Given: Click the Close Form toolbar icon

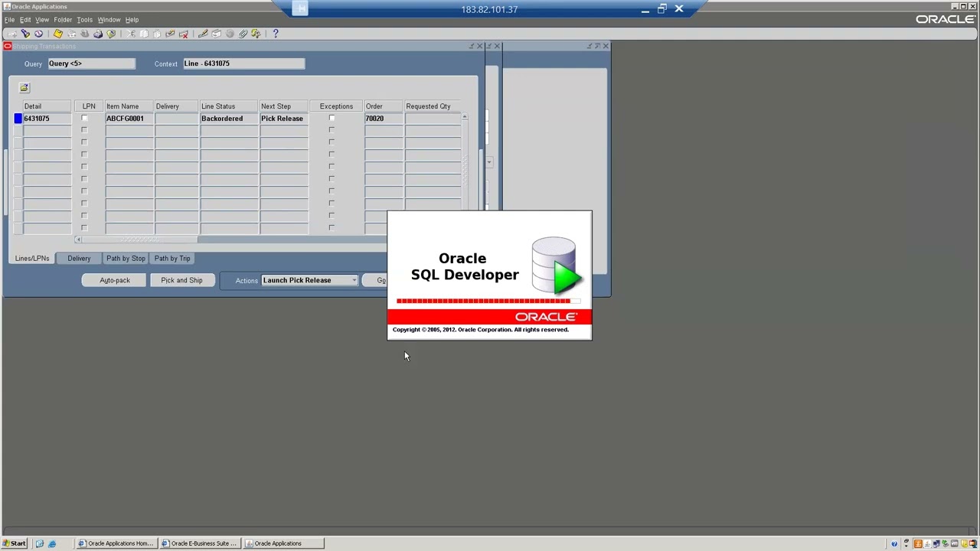Looking at the screenshot, I should 111,34.
